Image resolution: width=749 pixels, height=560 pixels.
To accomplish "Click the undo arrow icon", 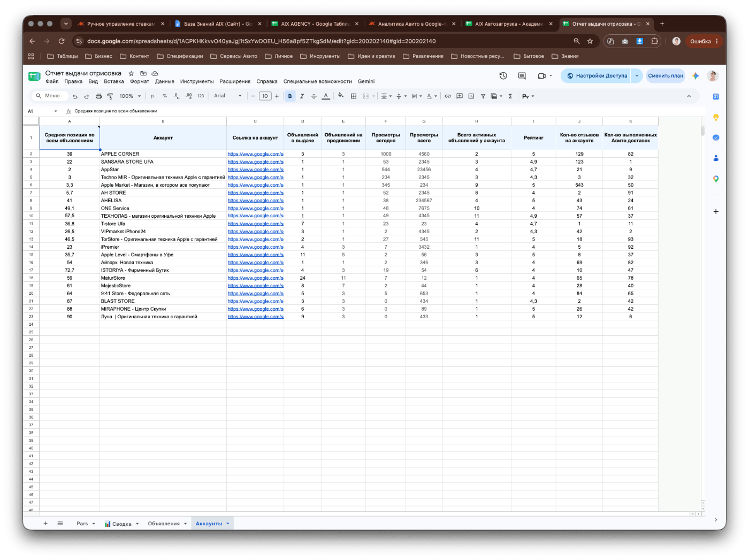I will click(x=75, y=96).
